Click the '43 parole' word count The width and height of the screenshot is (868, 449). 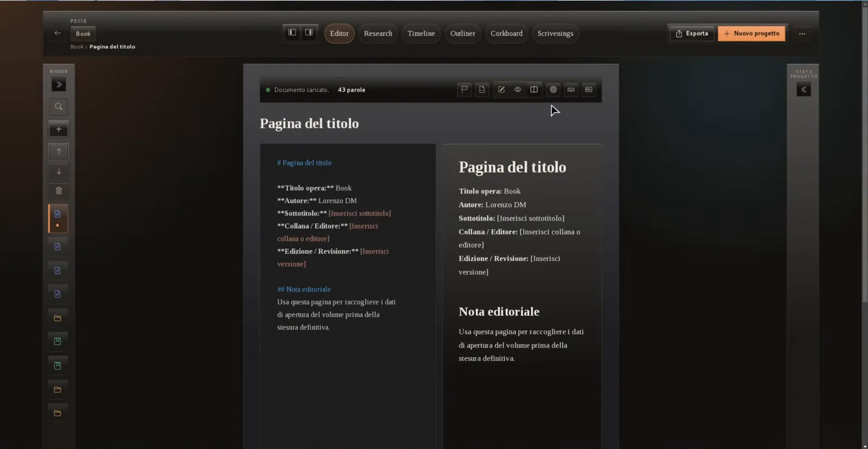click(x=352, y=90)
